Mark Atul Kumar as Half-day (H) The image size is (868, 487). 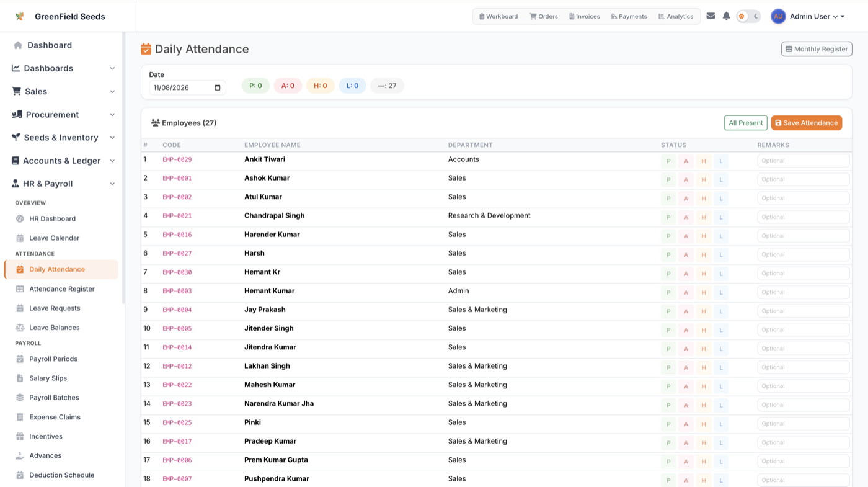704,199
